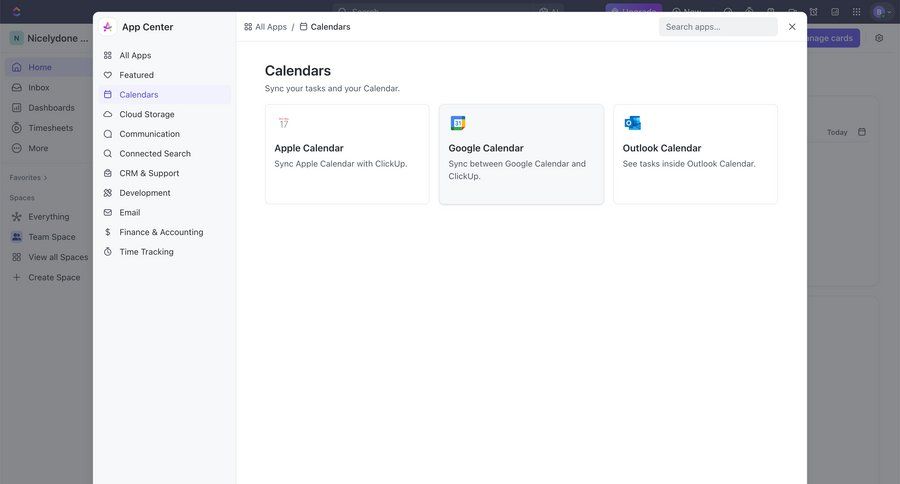This screenshot has height=484, width=900.
Task: Click the Featured heart icon
Action: pyautogui.click(x=108, y=75)
